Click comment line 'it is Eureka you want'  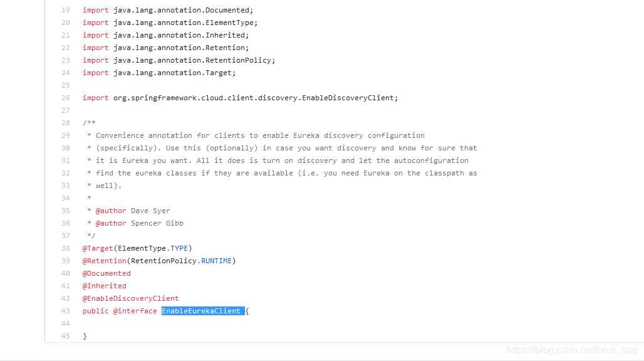tap(282, 160)
